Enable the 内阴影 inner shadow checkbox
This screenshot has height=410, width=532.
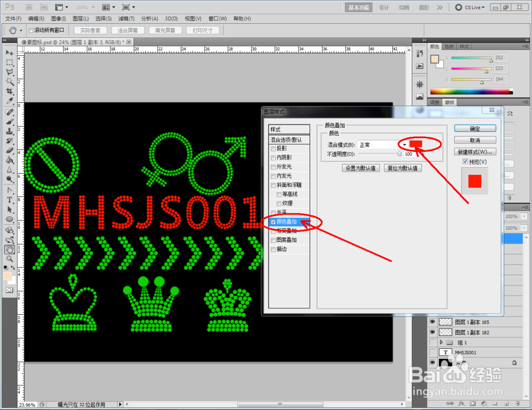273,158
